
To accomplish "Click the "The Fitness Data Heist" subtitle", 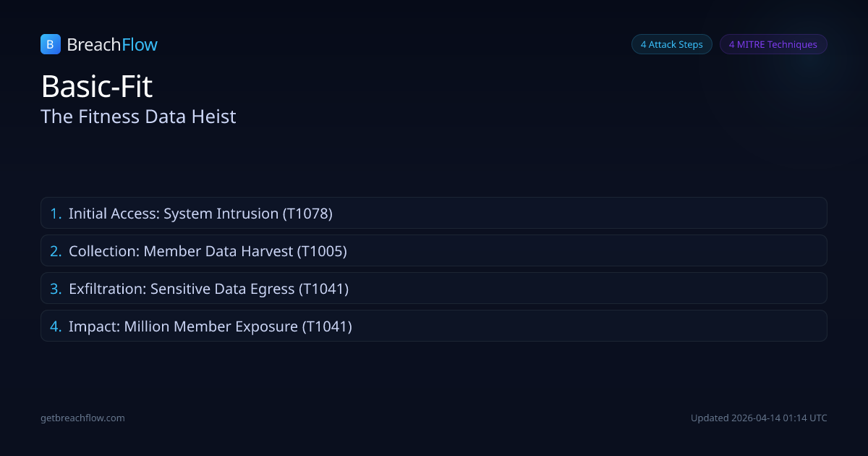I will (x=138, y=117).
